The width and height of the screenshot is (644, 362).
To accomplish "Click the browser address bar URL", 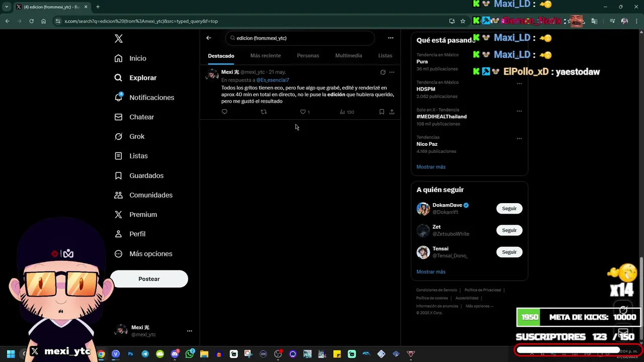I will 141,21.
